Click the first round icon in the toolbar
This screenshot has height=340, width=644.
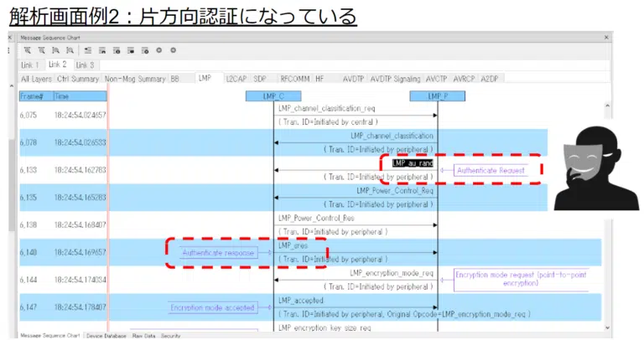(158, 50)
